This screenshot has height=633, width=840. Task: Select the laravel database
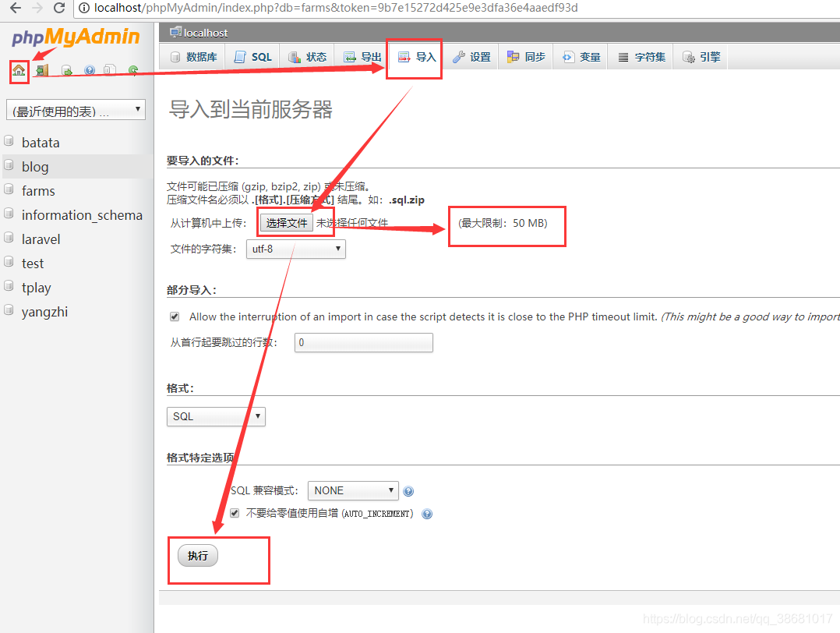coord(41,239)
